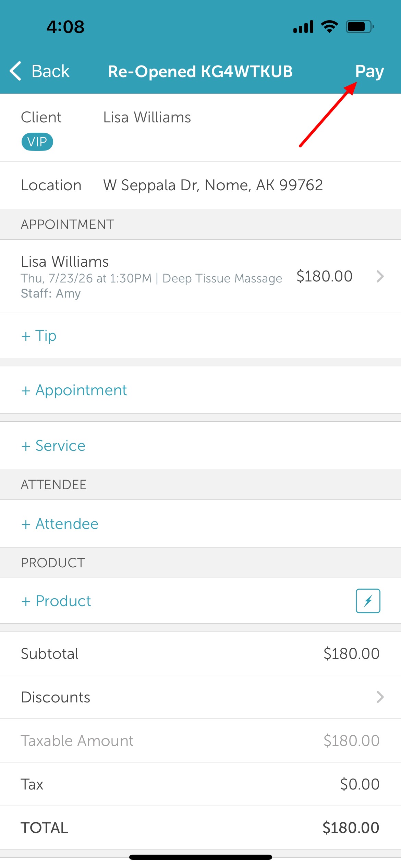Tap the battery indicator icon
The height and width of the screenshot is (868, 401).
click(360, 26)
